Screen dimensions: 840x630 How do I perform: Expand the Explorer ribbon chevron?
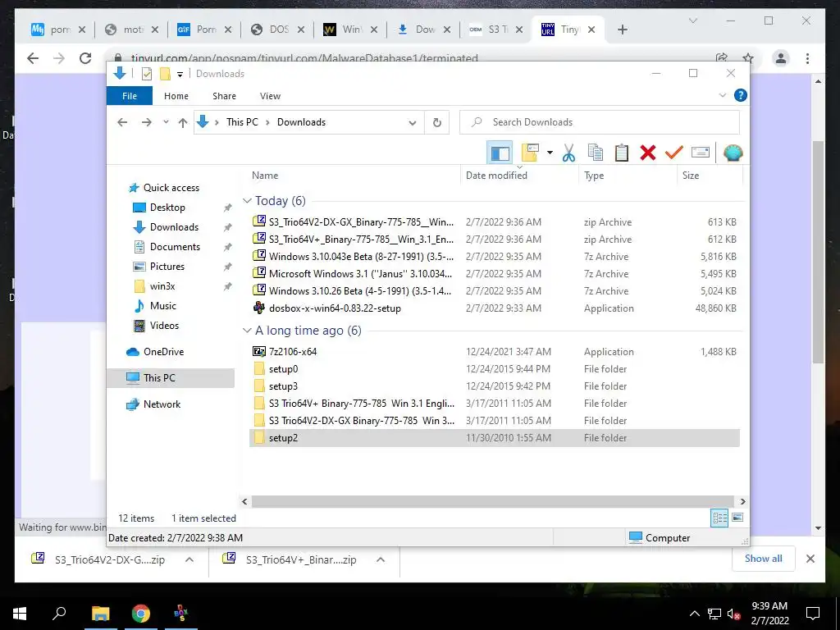[x=722, y=95]
